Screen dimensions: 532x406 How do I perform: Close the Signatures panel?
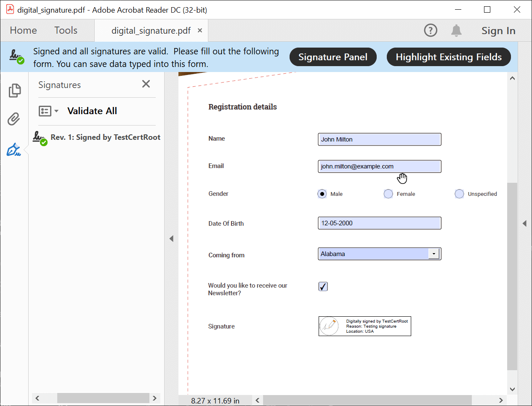(x=146, y=84)
